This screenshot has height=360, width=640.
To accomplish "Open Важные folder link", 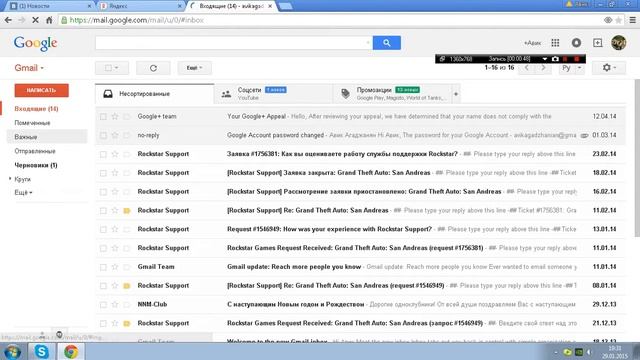I will tap(26, 137).
